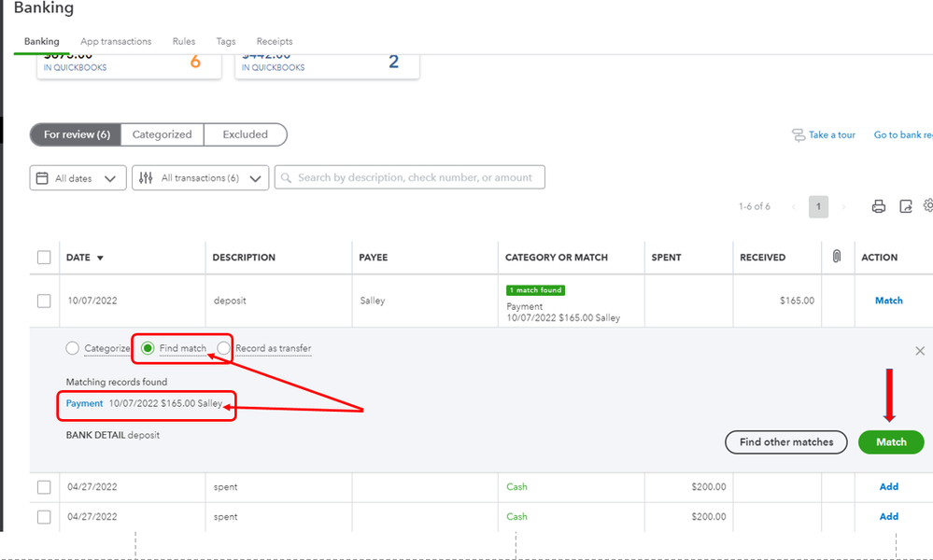The image size is (933, 560).
Task: Open the All dates dropdown
Action: 78,177
